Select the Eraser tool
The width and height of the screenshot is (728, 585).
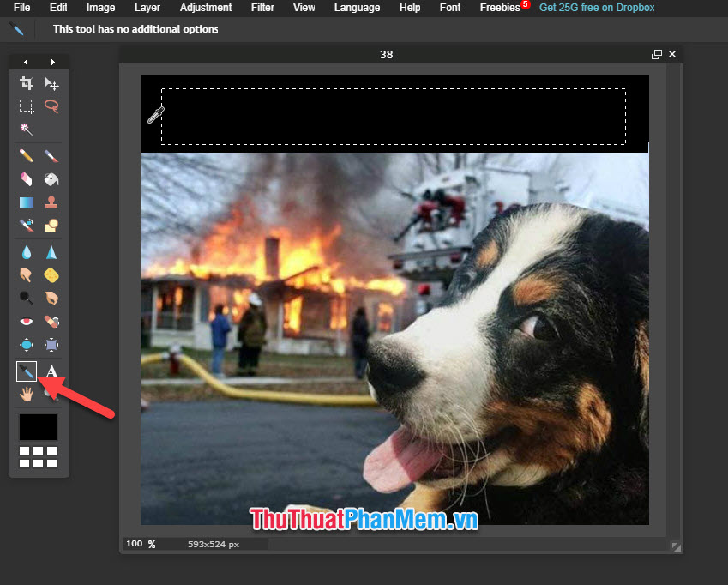(27, 178)
